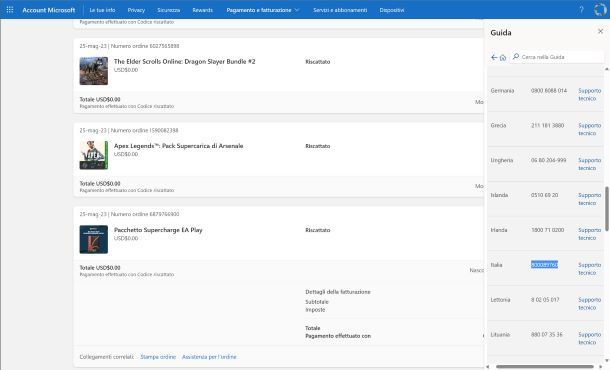Click order number 6027565898 header

pyautogui.click(x=130, y=46)
